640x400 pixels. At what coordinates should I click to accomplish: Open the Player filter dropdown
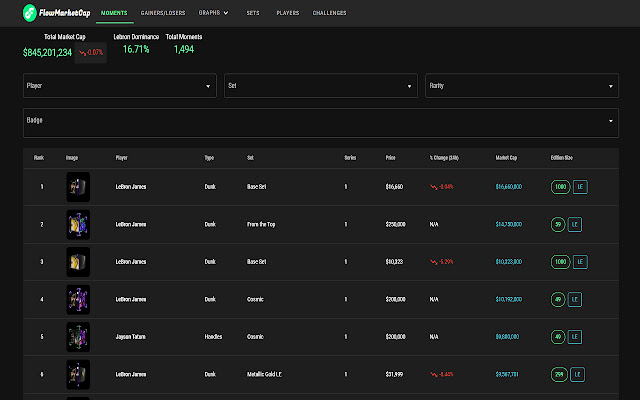120,86
